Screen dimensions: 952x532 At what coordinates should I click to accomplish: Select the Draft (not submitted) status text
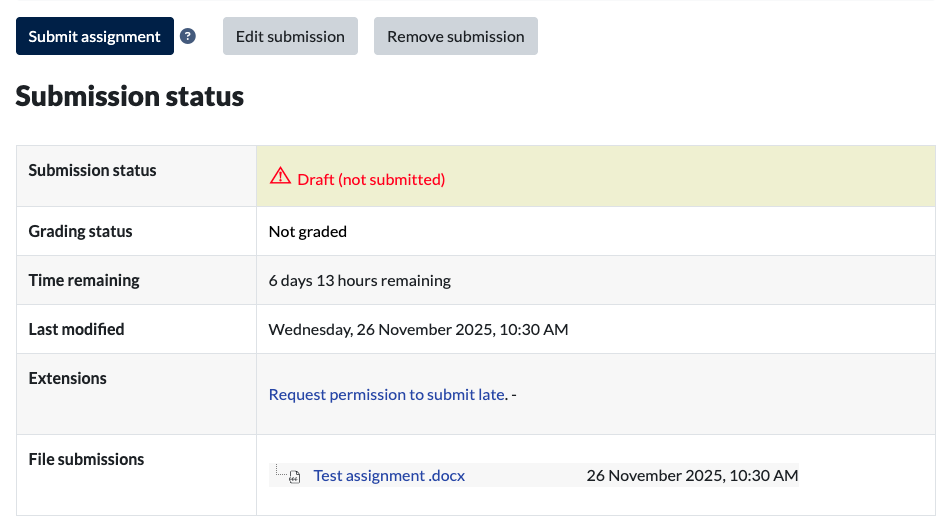tap(371, 180)
